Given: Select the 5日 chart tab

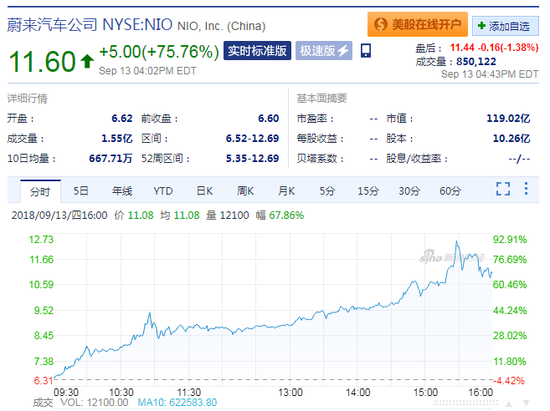Looking at the screenshot, I should tap(81, 191).
